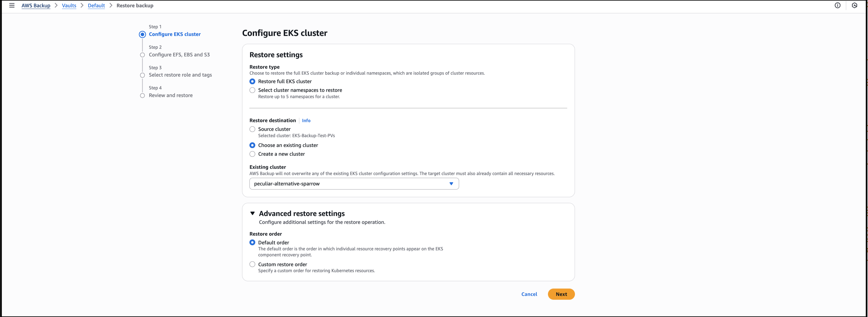Viewport: 868px width, 317px height.
Task: Click the Step 1 progress indicator circle
Action: point(143,34)
